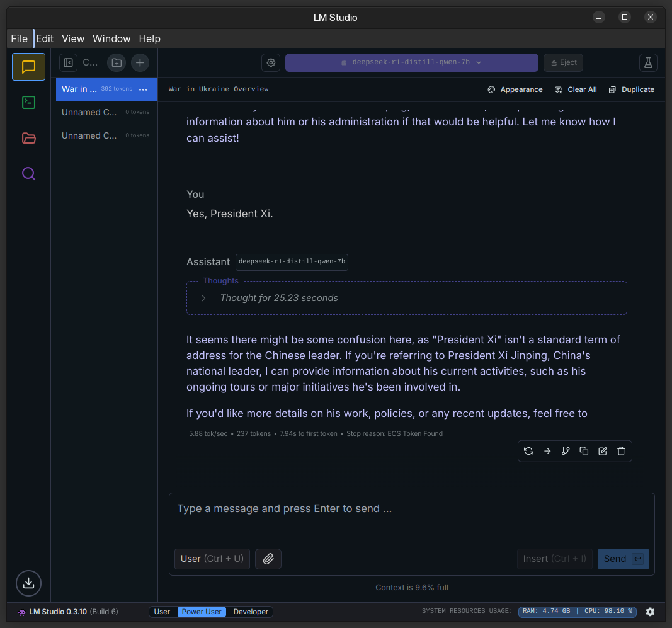Regenerate the assistant's response

tap(528, 451)
